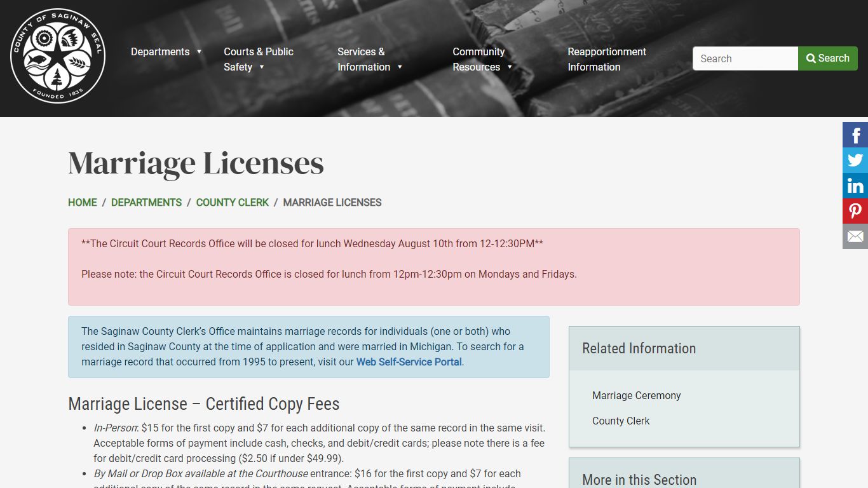Share page on Twitter

(x=855, y=160)
